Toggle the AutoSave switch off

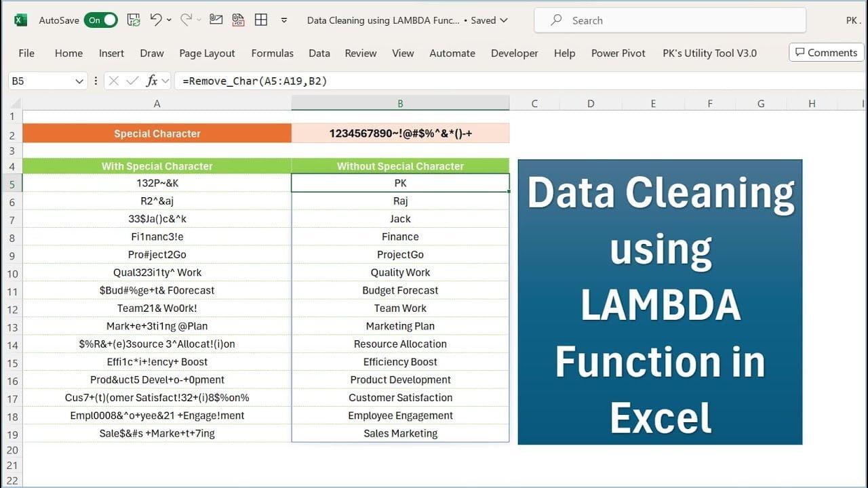pyautogui.click(x=101, y=20)
